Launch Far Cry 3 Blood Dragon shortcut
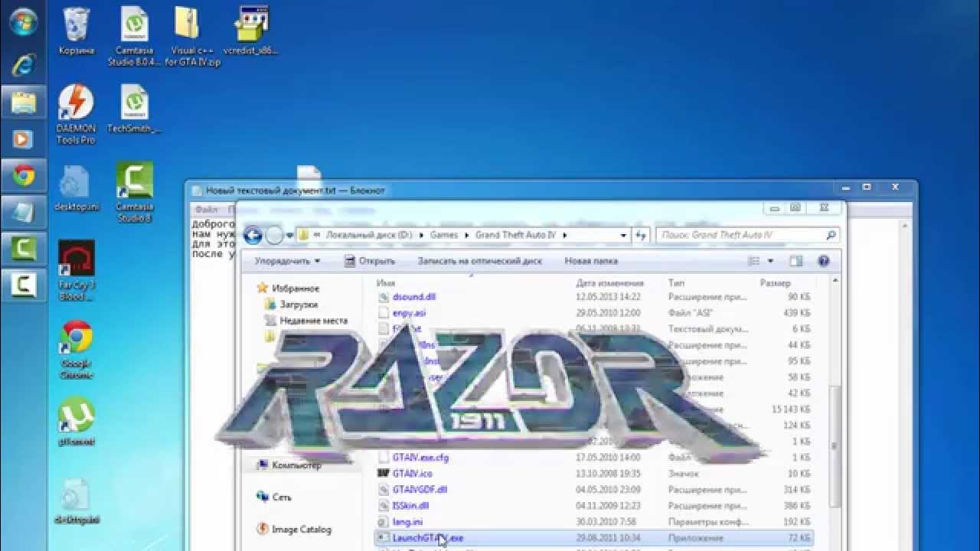980x551 pixels. click(x=76, y=270)
